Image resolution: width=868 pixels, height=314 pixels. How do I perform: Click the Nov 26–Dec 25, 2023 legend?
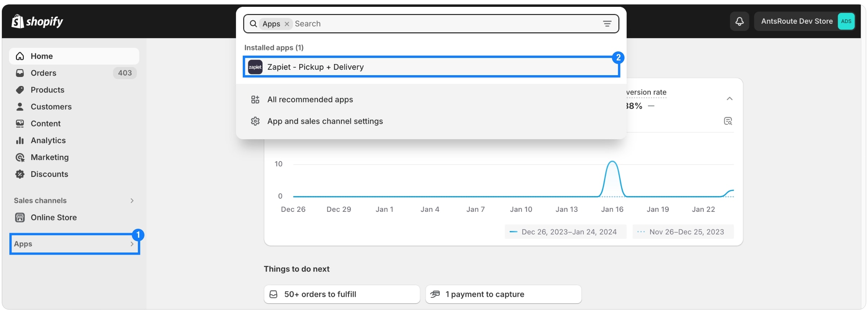(x=683, y=232)
